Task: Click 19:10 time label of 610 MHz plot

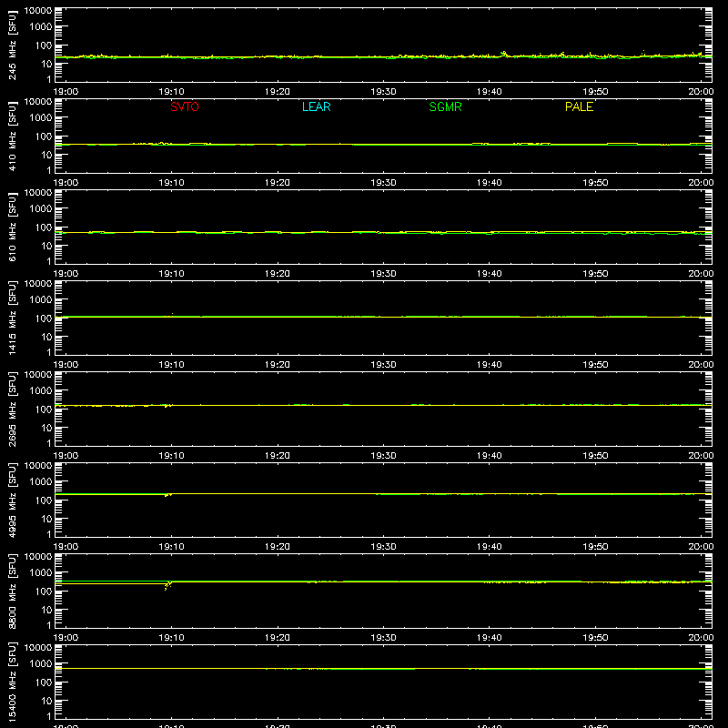Action: point(172,274)
